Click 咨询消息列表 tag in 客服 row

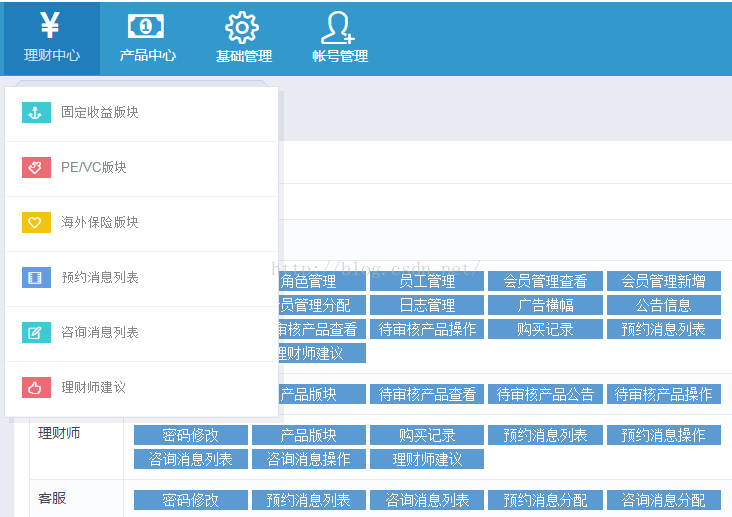click(x=427, y=500)
